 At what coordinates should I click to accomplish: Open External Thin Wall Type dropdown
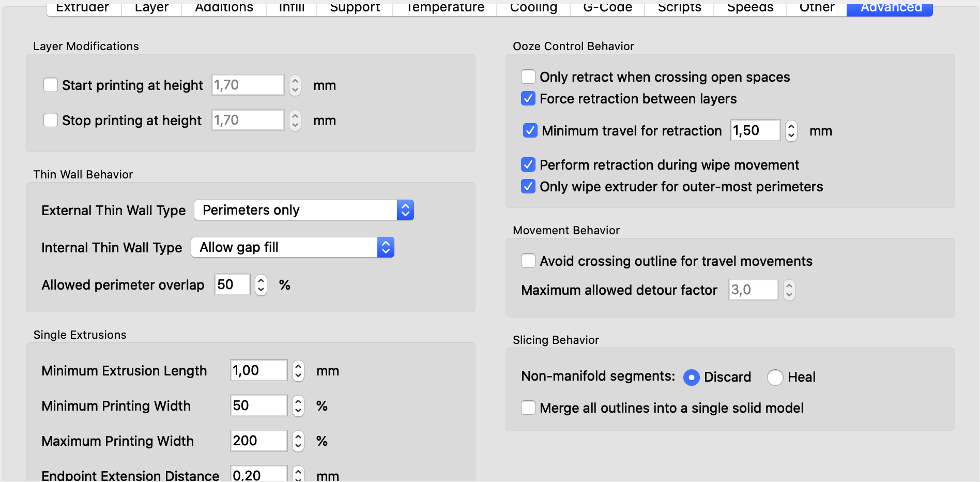point(304,210)
